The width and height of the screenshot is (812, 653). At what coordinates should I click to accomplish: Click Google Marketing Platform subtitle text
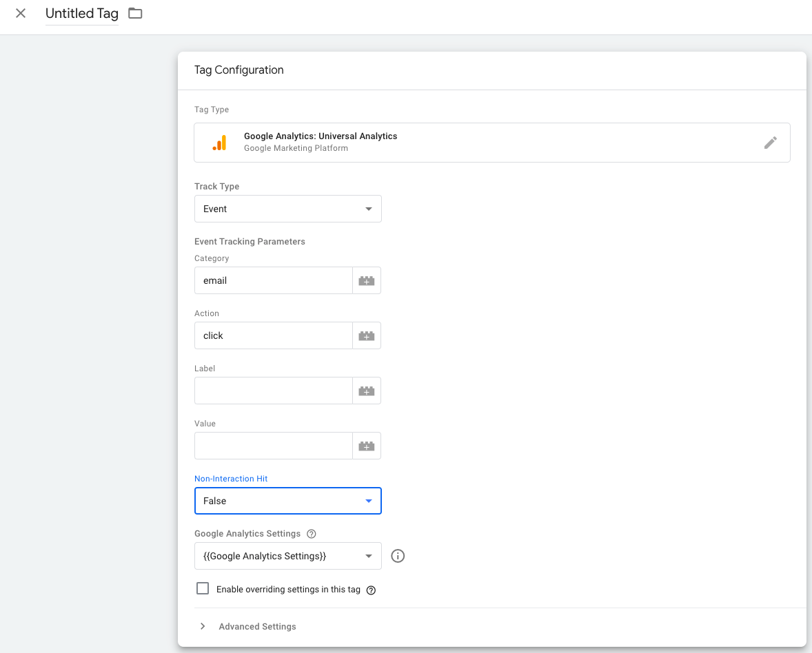(x=296, y=148)
